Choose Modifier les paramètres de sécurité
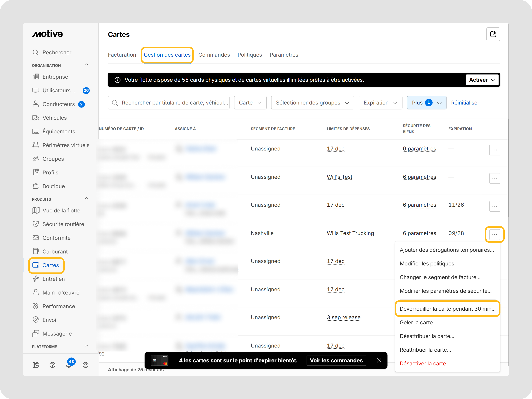532x399 pixels. 447,291
